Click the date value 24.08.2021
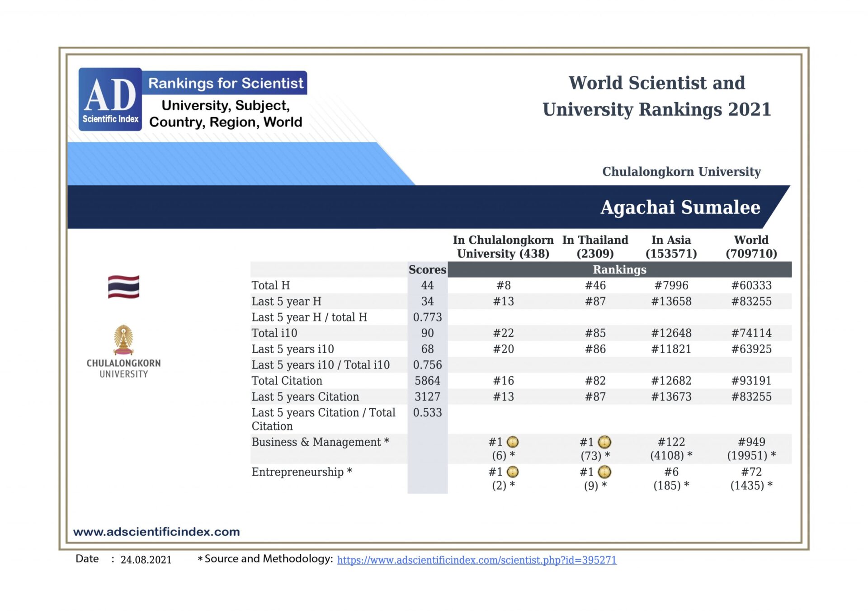868x614 pixels. pos(146,560)
